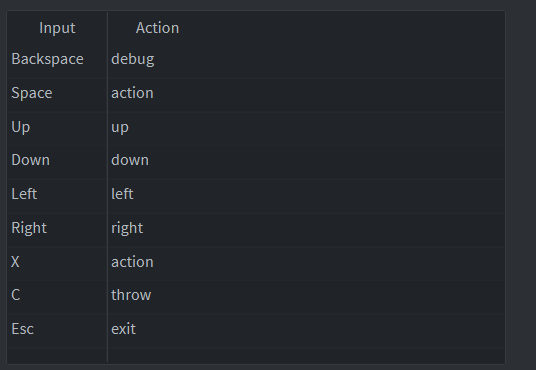Viewport: 536px width, 370px height.
Task: Edit the action cell for X
Action: (x=306, y=262)
